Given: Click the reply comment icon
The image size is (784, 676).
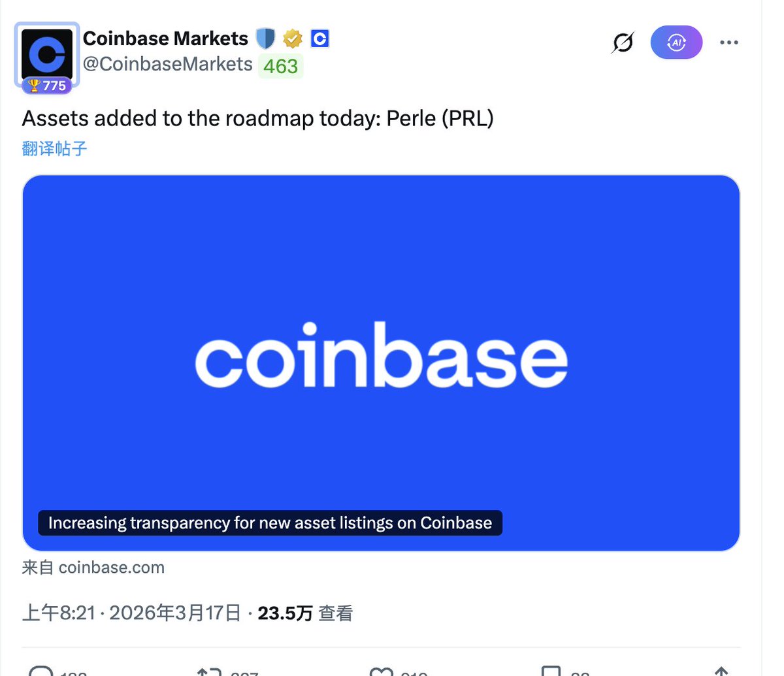Looking at the screenshot, I should [x=41, y=671].
